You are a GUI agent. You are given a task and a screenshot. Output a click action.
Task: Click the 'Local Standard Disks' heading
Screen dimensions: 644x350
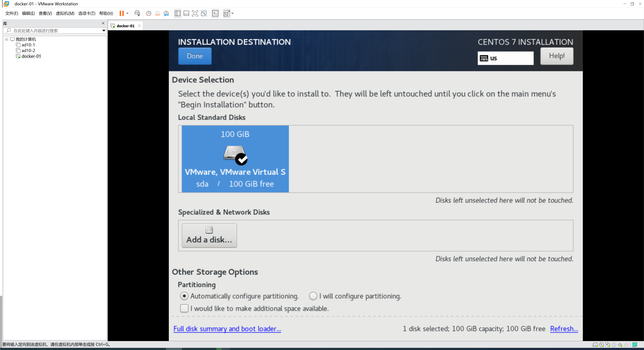tap(211, 117)
